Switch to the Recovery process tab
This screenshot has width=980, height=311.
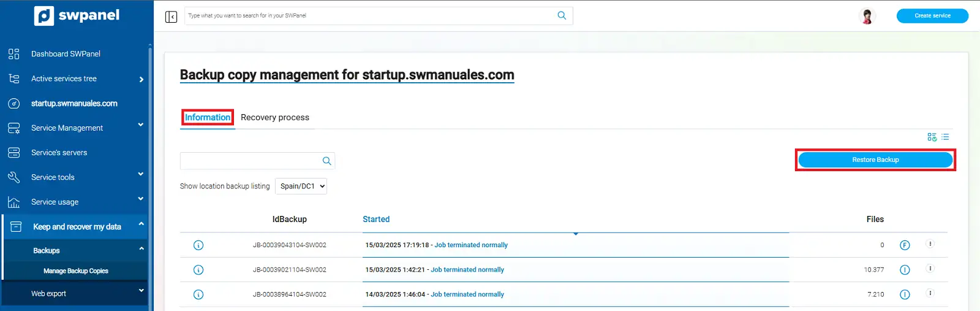point(275,118)
